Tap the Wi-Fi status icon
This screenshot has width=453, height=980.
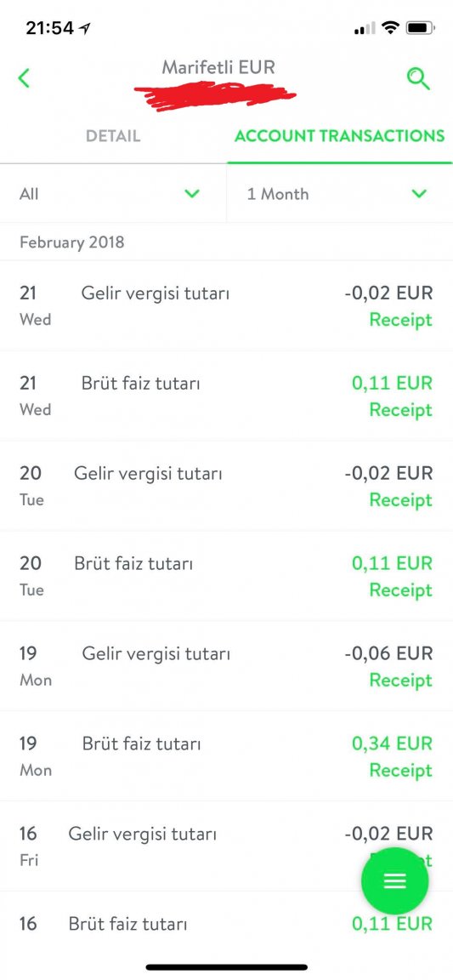pyautogui.click(x=390, y=27)
